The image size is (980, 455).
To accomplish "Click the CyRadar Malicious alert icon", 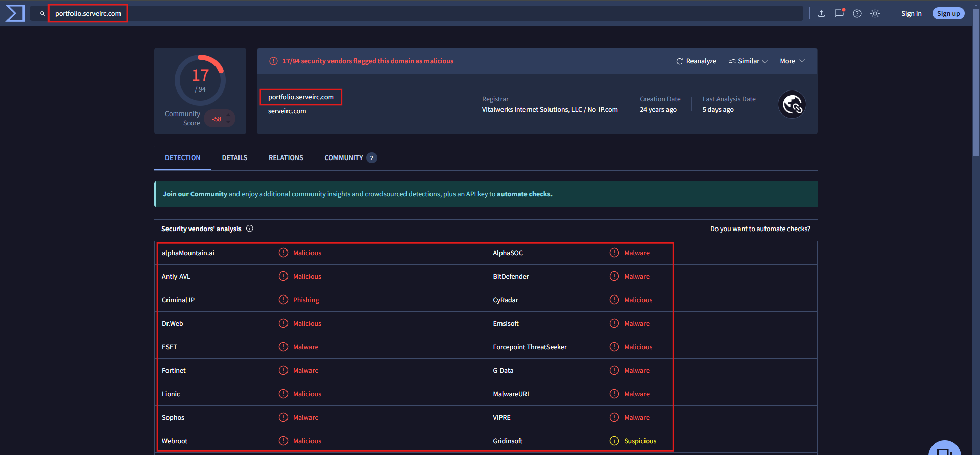I will pyautogui.click(x=614, y=300).
